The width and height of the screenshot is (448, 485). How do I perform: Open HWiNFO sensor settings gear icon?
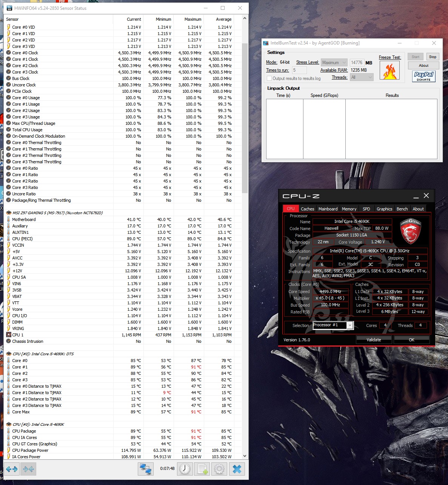[219, 469]
